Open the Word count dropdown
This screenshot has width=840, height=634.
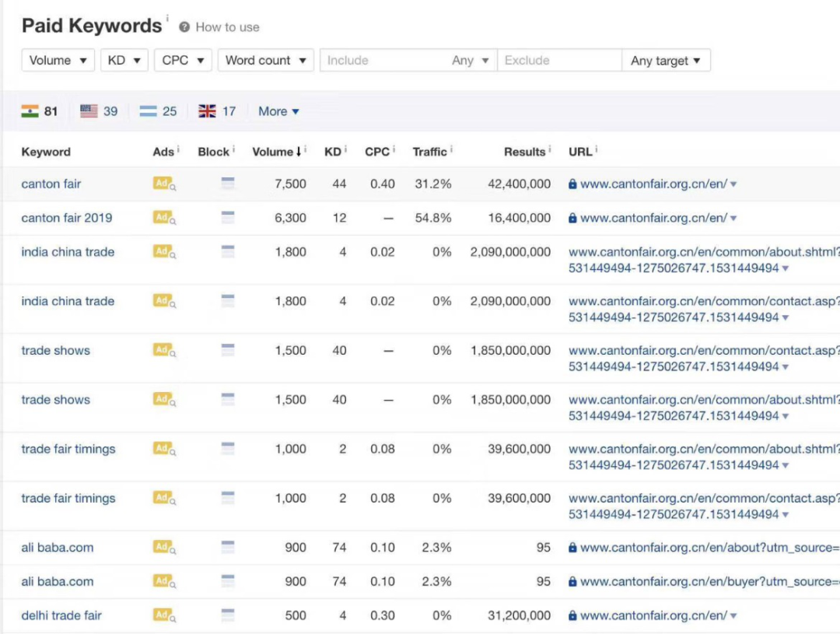pyautogui.click(x=266, y=61)
